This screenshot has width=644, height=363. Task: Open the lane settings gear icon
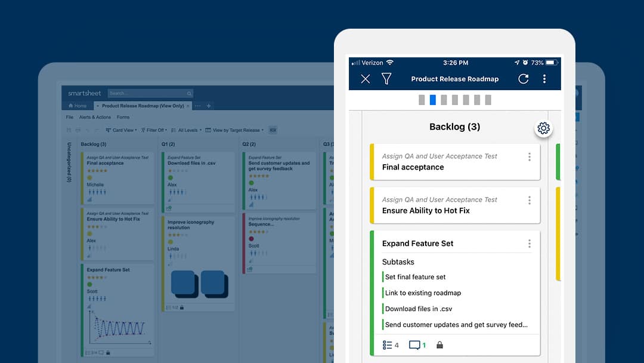tap(543, 128)
